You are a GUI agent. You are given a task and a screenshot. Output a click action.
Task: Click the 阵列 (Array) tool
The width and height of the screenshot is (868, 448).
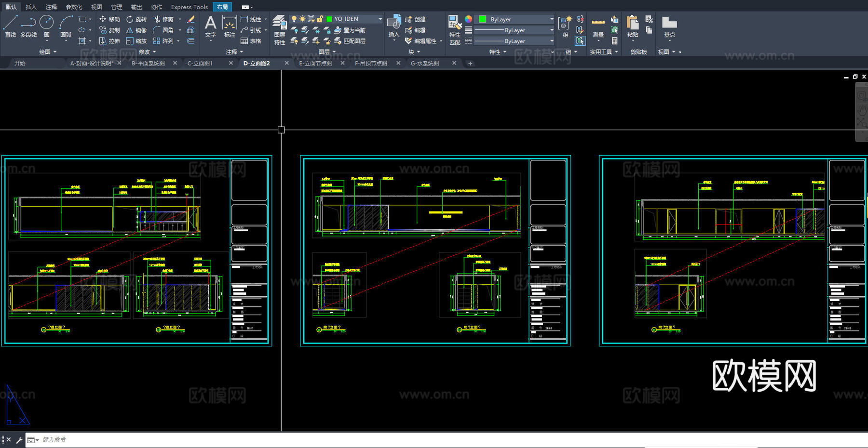pyautogui.click(x=163, y=41)
